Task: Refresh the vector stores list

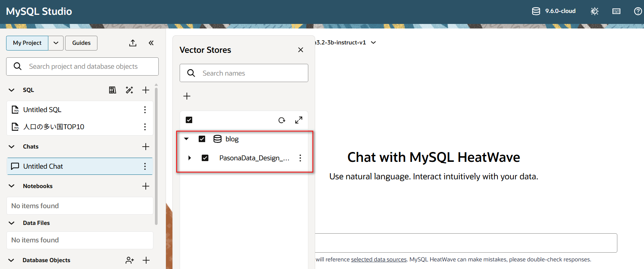Action: point(282,120)
